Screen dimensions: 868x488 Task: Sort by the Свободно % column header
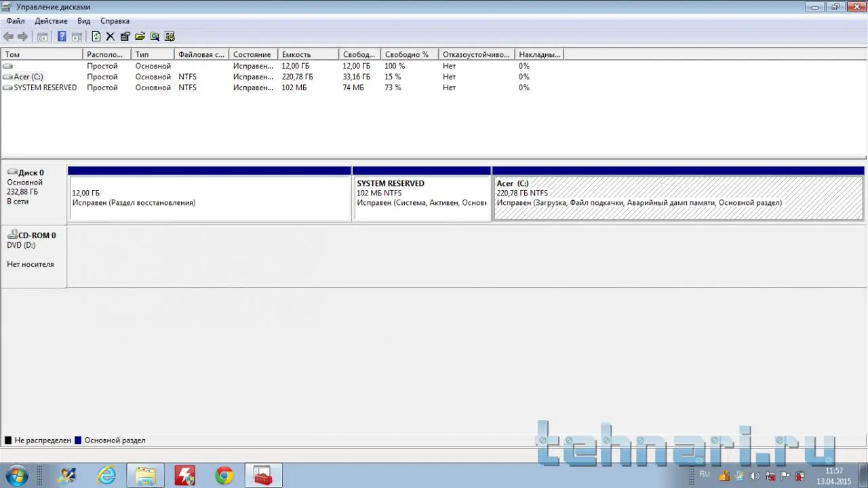[x=410, y=54]
